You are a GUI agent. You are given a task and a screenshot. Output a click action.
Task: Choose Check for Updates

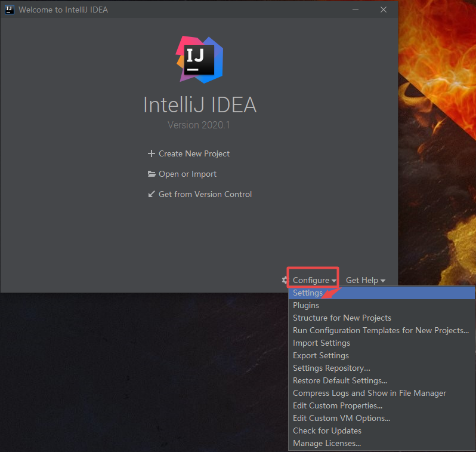(x=382, y=431)
